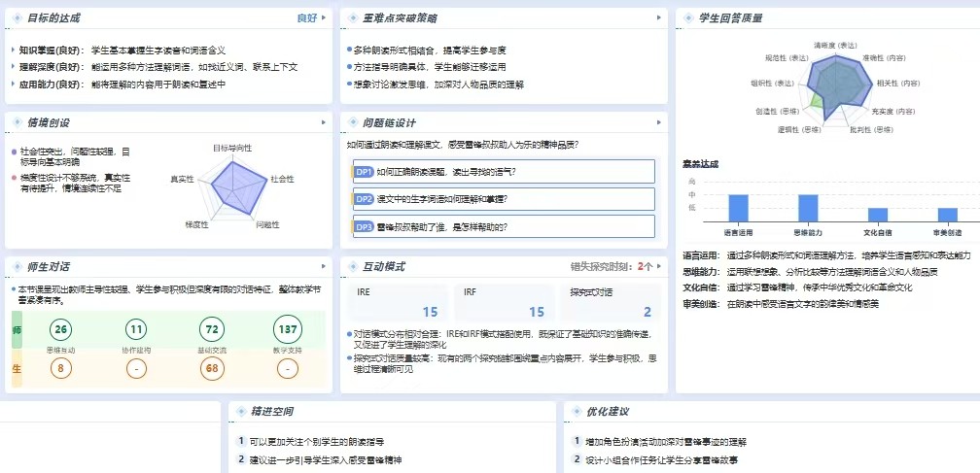Click the 语言运用 bar in 素养达成 chart

[x=738, y=209]
